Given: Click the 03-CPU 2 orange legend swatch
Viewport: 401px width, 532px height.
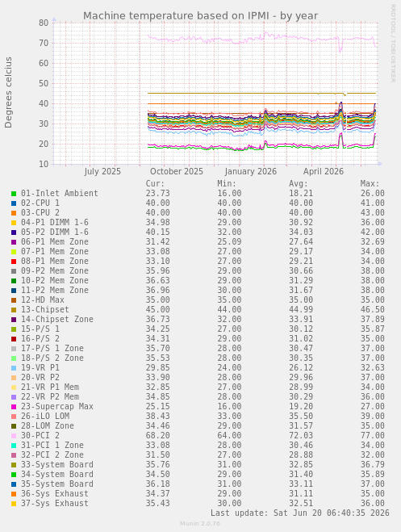Looking at the screenshot, I should pos(14,213).
